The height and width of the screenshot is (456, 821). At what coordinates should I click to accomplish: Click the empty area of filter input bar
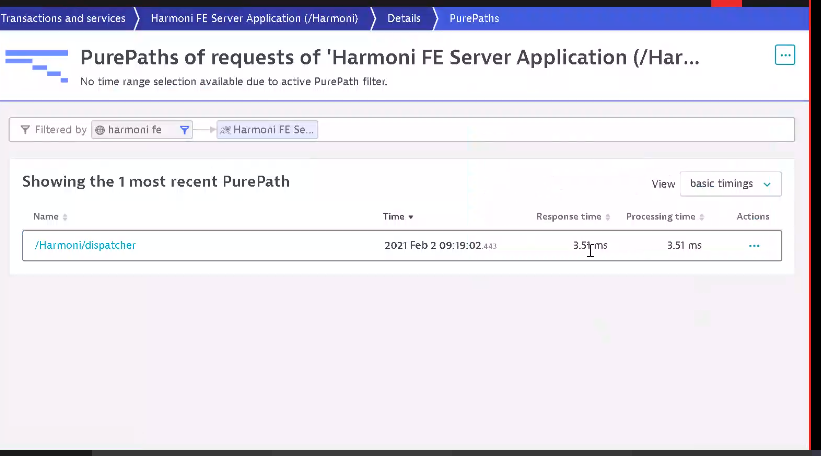pyautogui.click(x=550, y=130)
